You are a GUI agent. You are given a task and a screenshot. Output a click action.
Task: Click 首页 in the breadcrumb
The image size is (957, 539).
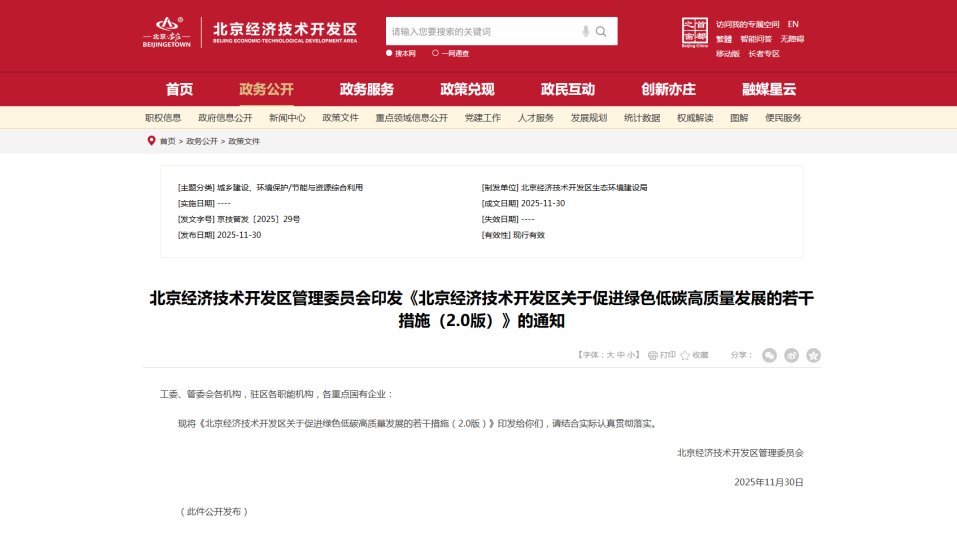167,141
